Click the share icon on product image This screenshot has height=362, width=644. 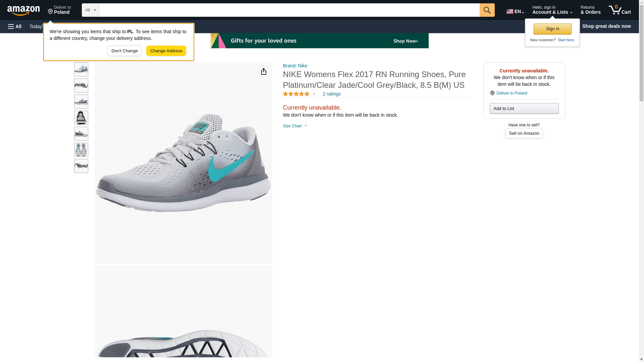(x=264, y=71)
